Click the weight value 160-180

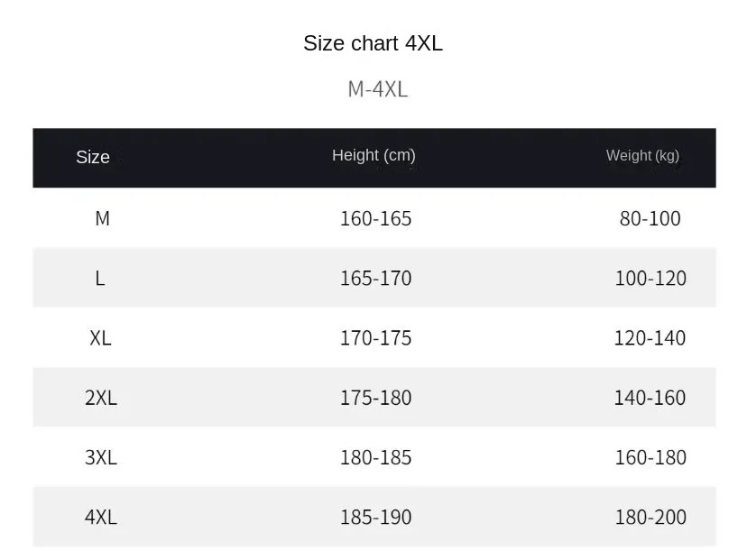point(650,457)
